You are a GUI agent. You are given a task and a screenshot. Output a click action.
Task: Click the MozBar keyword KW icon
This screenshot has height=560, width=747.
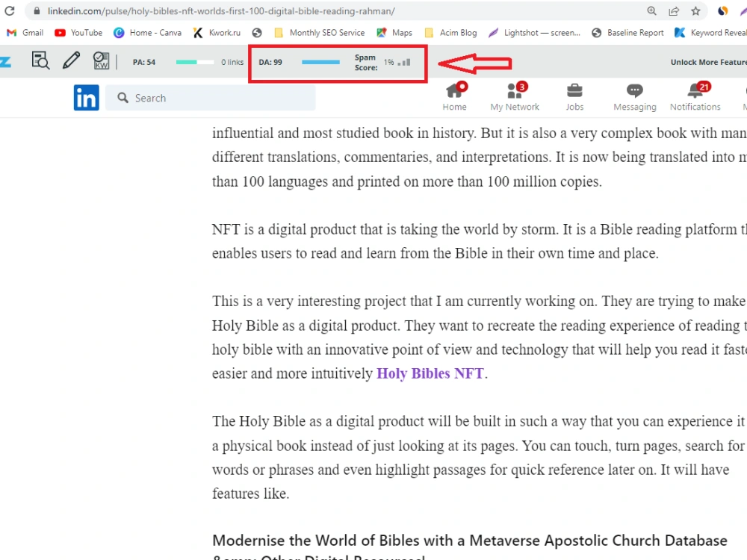pos(101,60)
